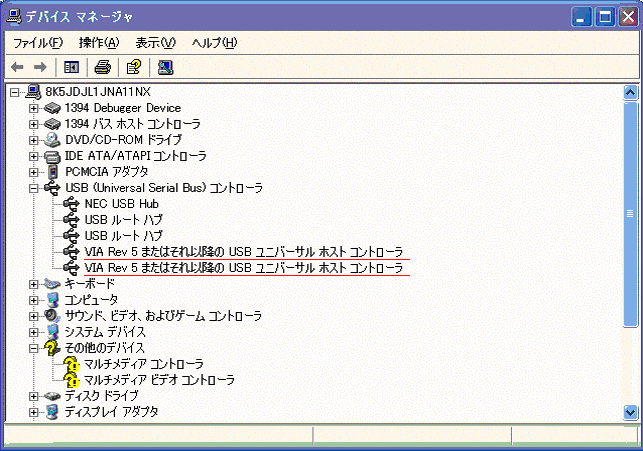Expand the キーボード category

tap(34, 284)
